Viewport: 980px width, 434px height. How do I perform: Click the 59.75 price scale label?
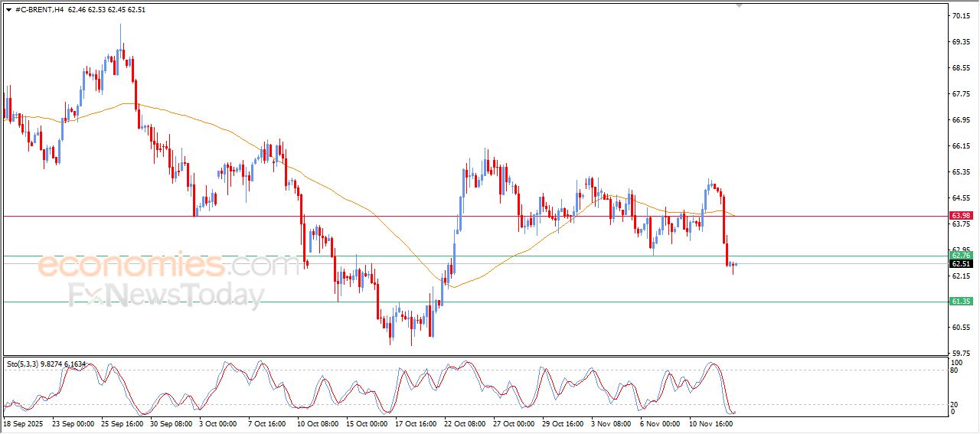coord(960,354)
